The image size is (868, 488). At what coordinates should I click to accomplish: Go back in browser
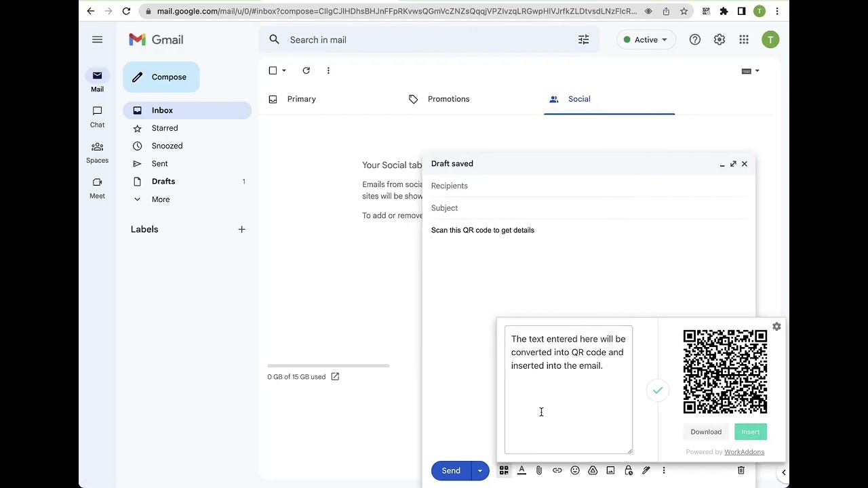pos(91,11)
